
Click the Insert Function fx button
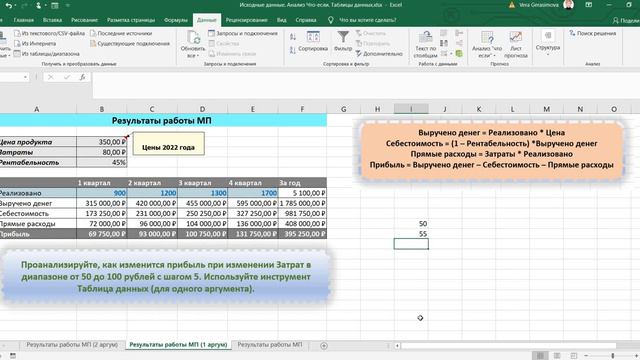pos(82,77)
